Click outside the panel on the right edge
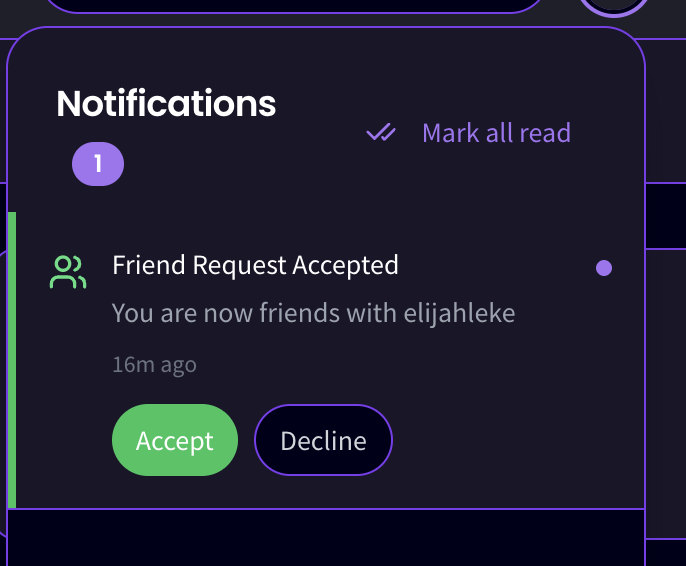The width and height of the screenshot is (686, 566). 666,350
